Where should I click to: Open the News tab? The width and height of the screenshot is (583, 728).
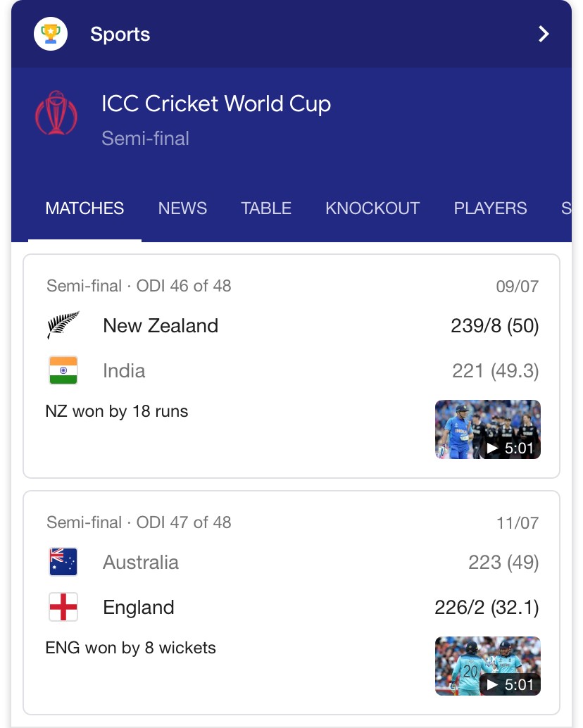(x=182, y=208)
